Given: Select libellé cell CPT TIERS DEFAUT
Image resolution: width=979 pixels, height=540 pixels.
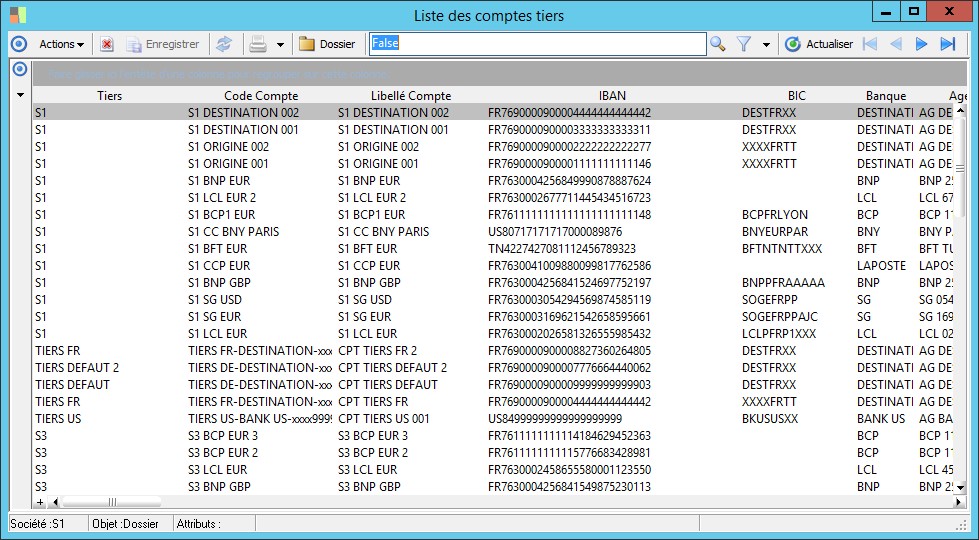Looking at the screenshot, I should (411, 385).
